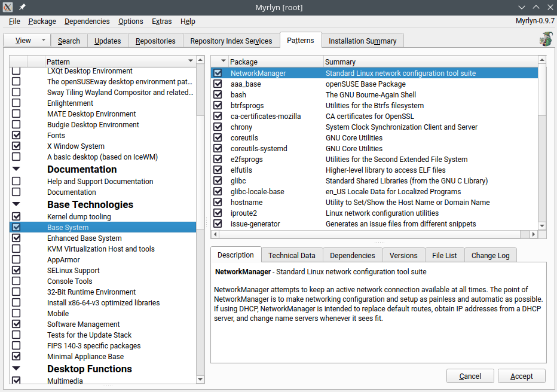Uncheck the Fonts pattern checkbox
Screen dimensions: 557x392
(x=16, y=136)
